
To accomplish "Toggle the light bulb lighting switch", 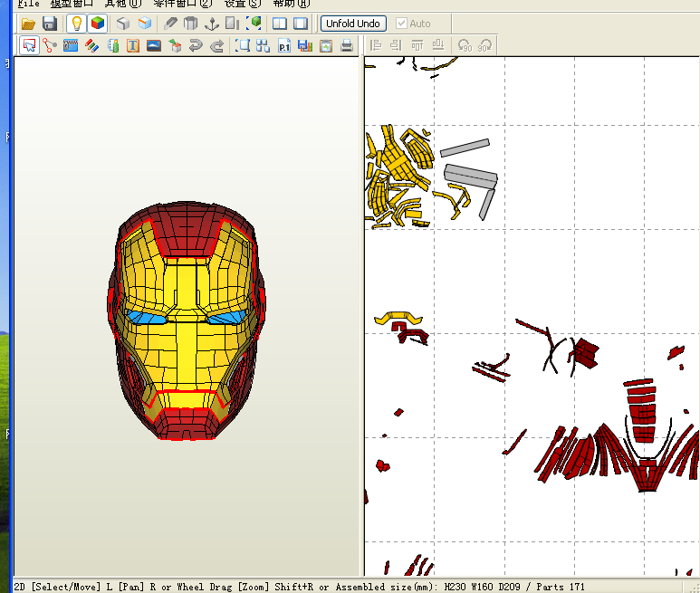I will [x=76, y=24].
